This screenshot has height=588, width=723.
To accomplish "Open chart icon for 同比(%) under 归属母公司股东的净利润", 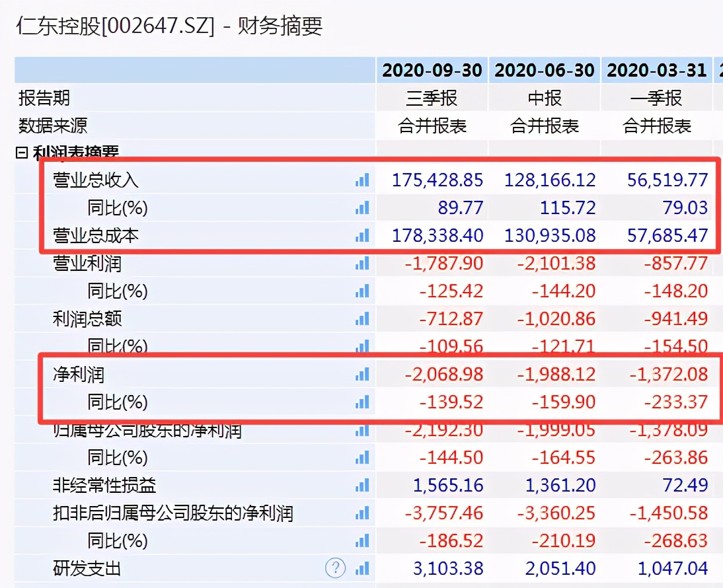I will click(x=362, y=458).
